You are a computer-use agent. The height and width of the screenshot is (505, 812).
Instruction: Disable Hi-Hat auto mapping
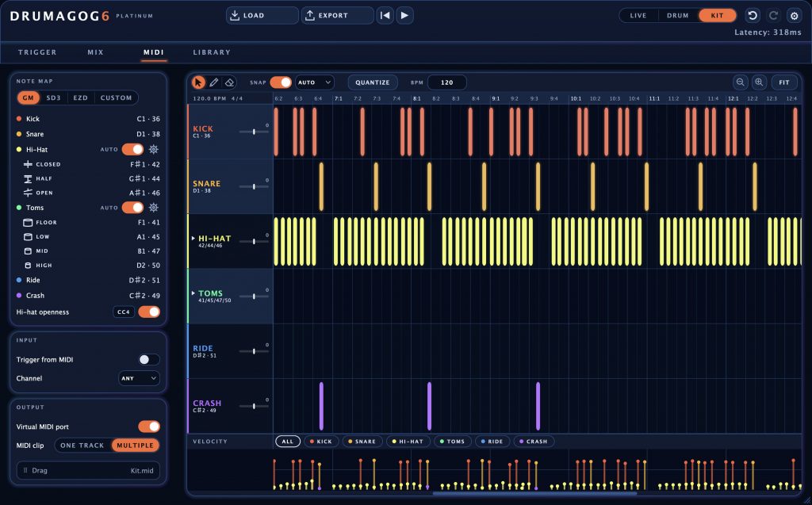[x=132, y=149]
